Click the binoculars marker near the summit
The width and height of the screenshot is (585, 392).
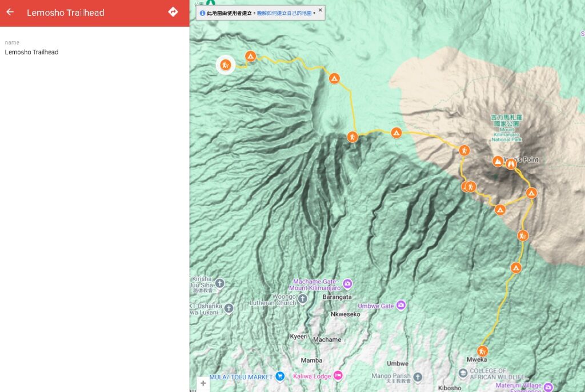[x=511, y=165]
